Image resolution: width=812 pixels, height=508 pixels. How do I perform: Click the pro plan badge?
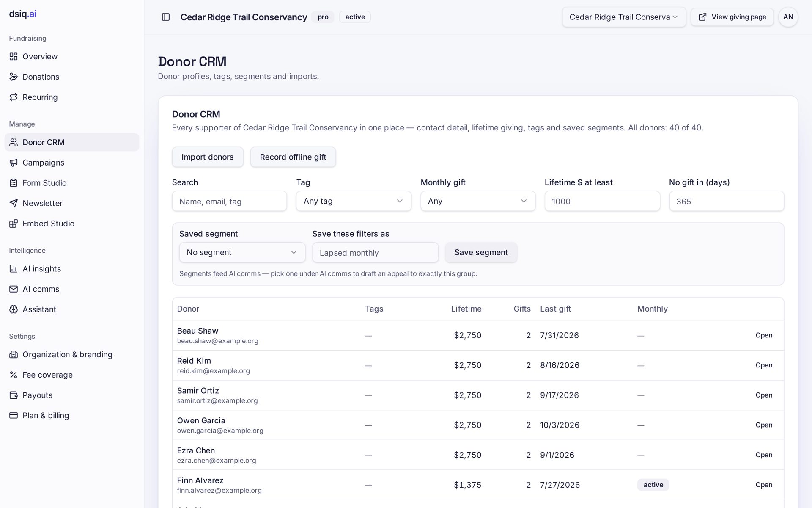323,17
